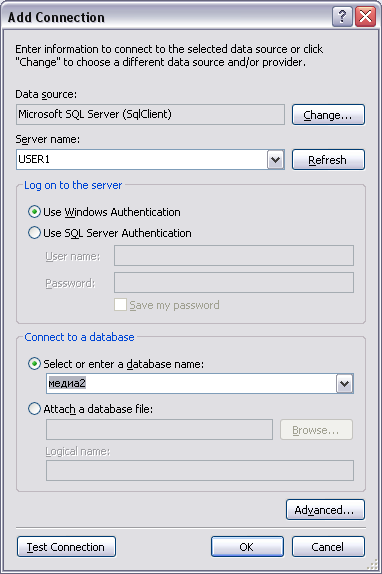
Task: Click the Change... data source button
Action: pos(328,115)
